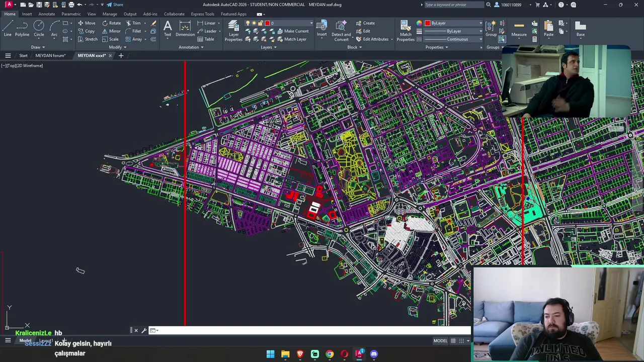Click into the command line input
Image resolution: width=644 pixels, height=362 pixels.
point(312,330)
